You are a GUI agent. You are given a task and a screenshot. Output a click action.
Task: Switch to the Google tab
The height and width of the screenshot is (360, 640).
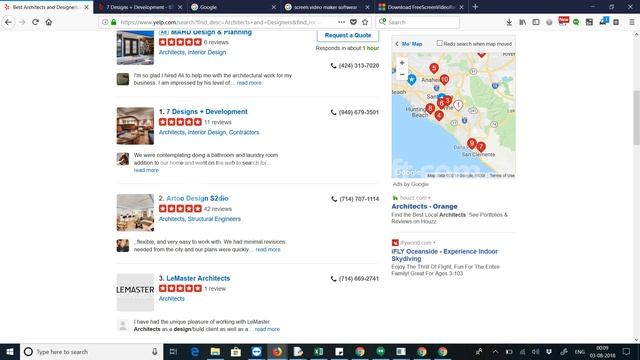pos(233,7)
